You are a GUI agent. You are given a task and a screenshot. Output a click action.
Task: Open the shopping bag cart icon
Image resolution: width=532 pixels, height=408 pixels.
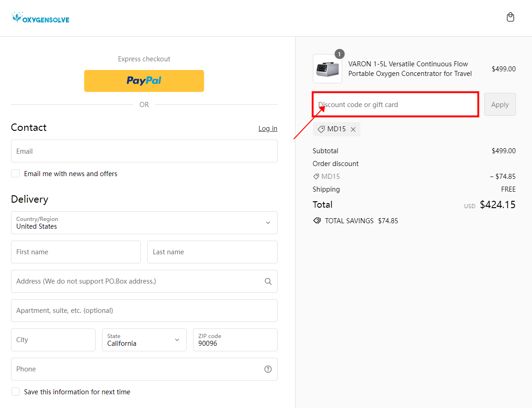tap(511, 17)
